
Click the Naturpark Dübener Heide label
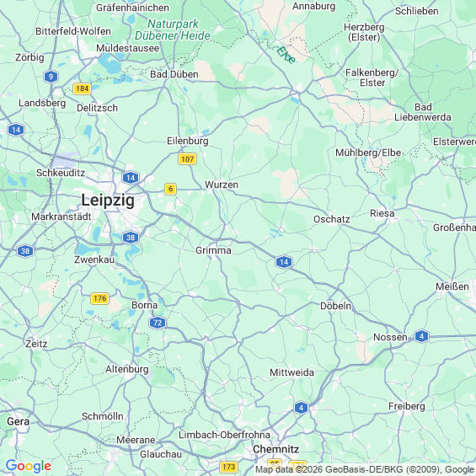173,29
